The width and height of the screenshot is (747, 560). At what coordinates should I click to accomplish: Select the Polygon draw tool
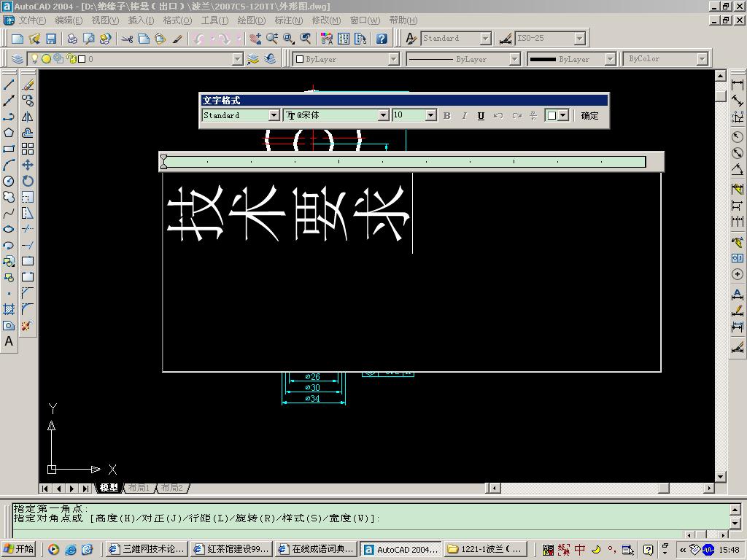click(x=9, y=133)
